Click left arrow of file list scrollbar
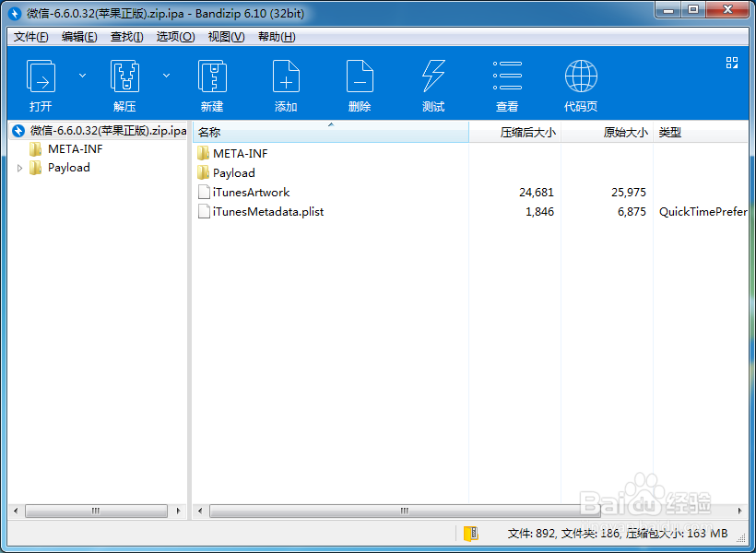The height and width of the screenshot is (553, 756). [x=200, y=511]
